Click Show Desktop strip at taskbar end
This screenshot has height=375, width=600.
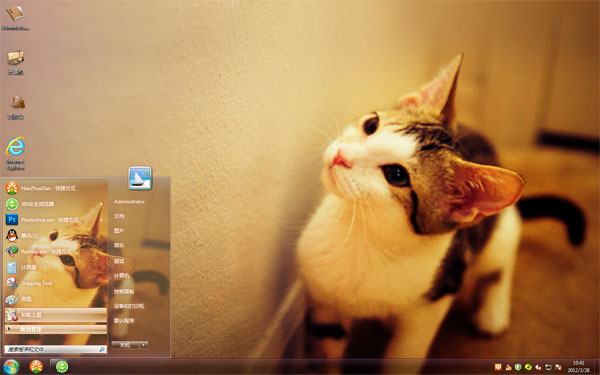[x=597, y=367]
